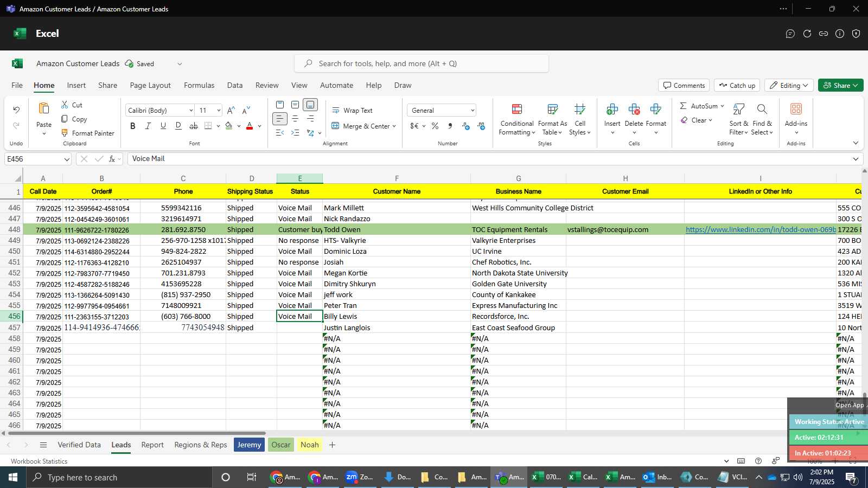The image size is (868, 488).
Task: Apply strikethrough formatting
Action: pyautogui.click(x=194, y=126)
